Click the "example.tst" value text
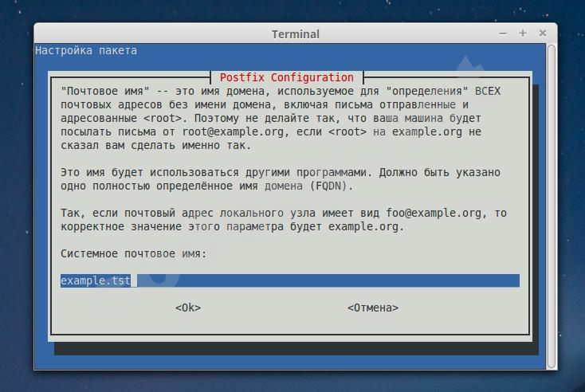 point(96,280)
